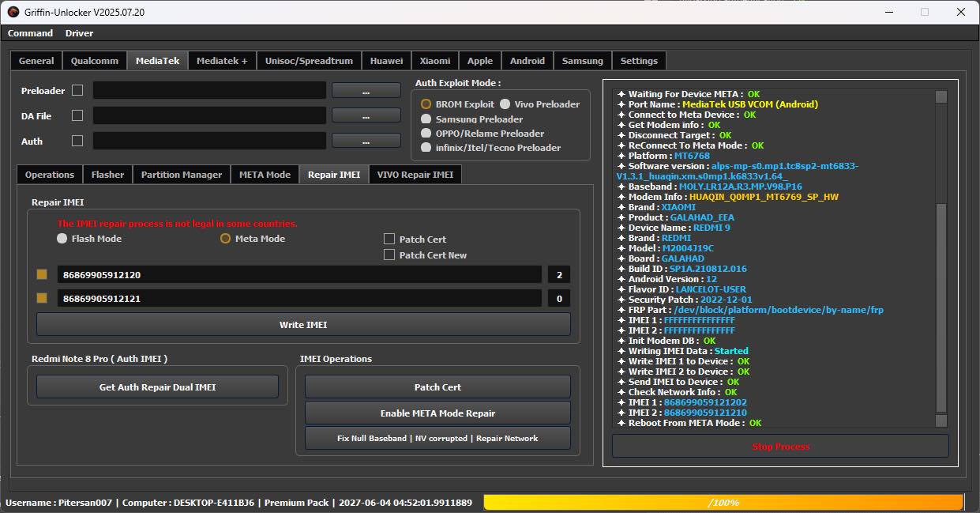The image size is (980, 513).
Task: Check the Auth file checkbox
Action: pos(77,141)
